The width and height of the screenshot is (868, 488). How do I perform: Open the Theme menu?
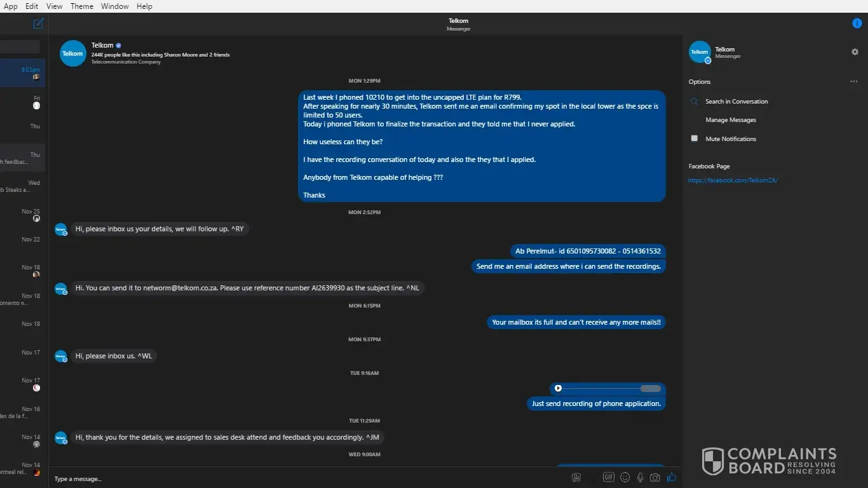click(82, 6)
